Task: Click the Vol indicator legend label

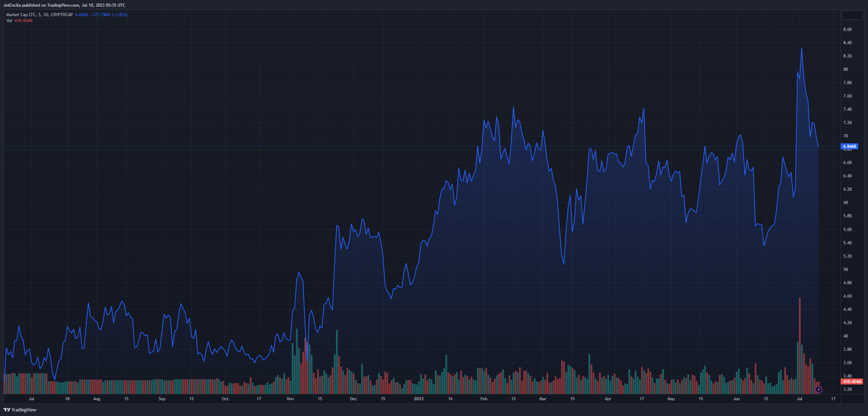Action: pos(9,21)
